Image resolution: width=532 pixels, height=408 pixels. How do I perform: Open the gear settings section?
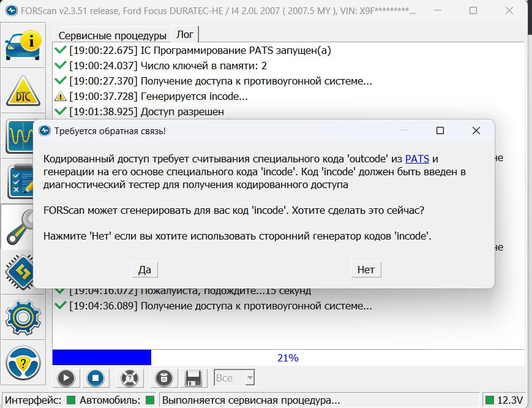23,317
